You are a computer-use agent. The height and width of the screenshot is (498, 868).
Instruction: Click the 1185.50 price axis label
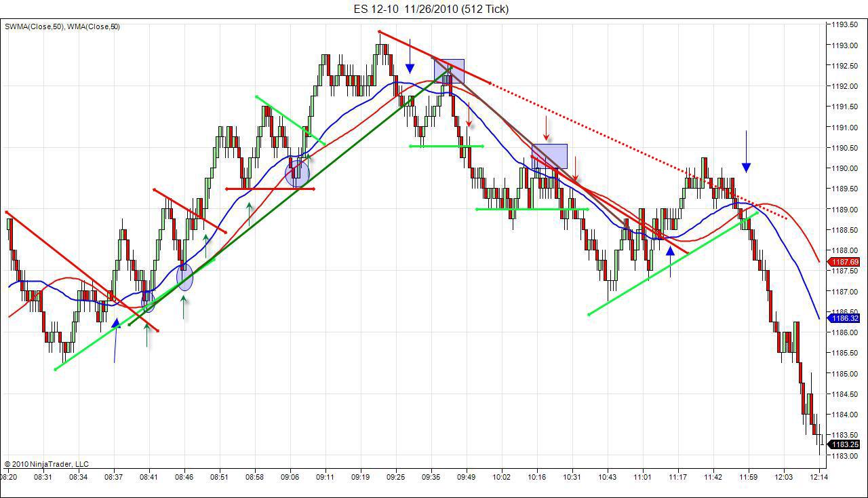pos(845,353)
